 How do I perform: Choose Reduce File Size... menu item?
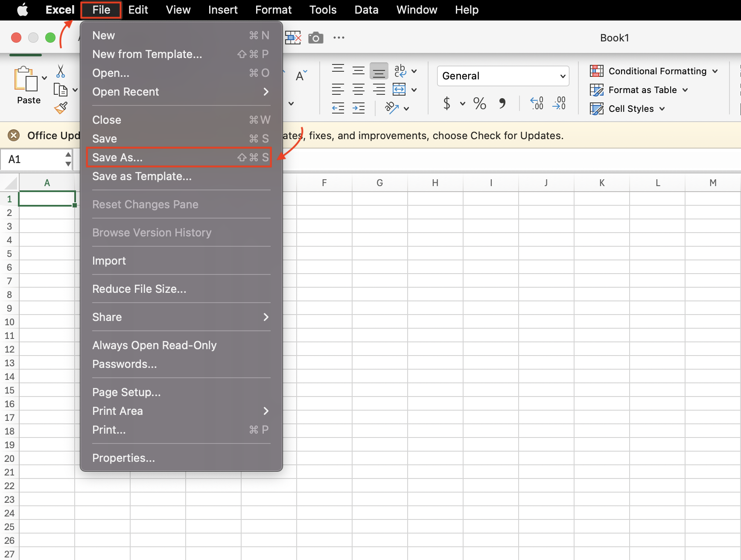[x=181, y=289]
